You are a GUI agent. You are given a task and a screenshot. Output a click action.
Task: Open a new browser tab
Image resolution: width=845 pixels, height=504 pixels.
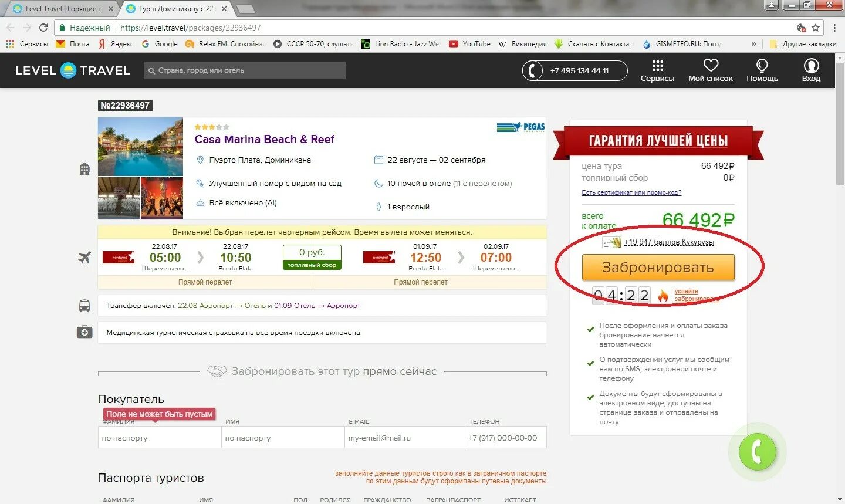coord(245,9)
